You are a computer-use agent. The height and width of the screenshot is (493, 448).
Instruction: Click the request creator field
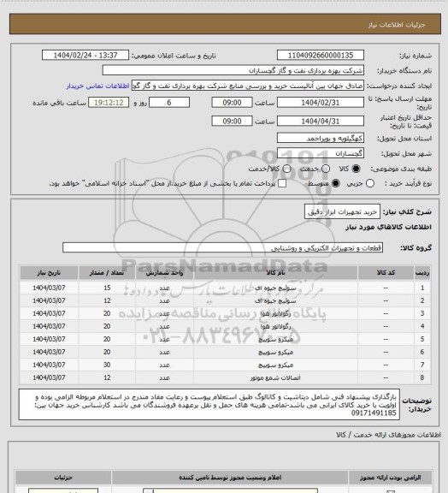[x=248, y=86]
